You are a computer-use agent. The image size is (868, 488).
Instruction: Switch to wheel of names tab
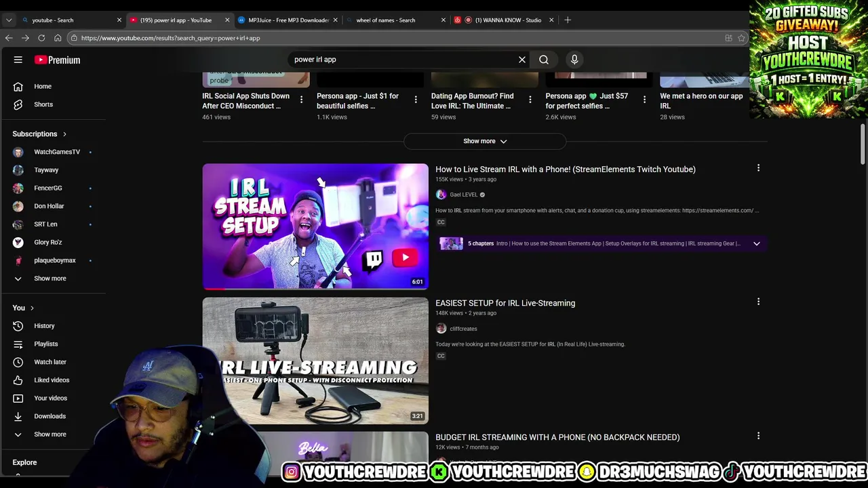coord(395,20)
